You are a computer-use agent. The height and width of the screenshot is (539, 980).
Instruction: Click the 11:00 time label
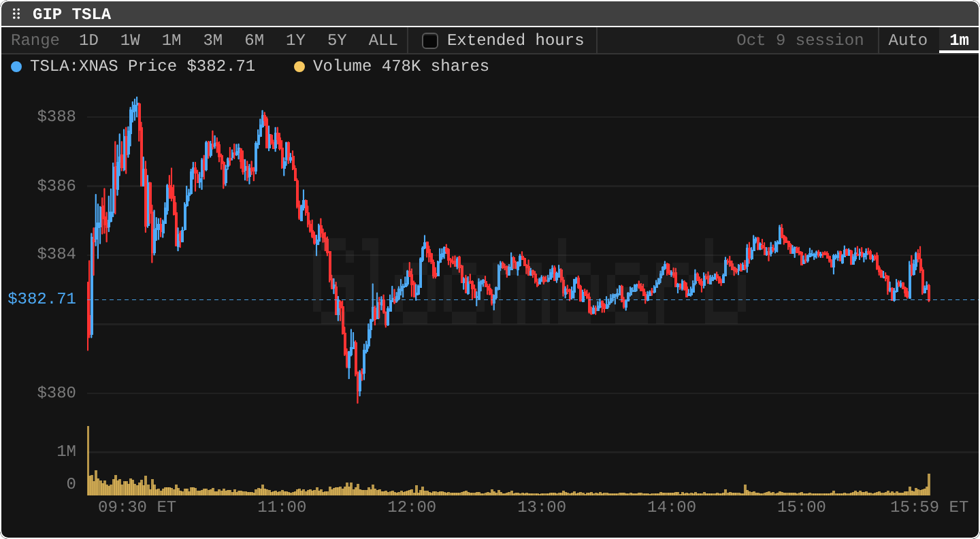pyautogui.click(x=282, y=507)
